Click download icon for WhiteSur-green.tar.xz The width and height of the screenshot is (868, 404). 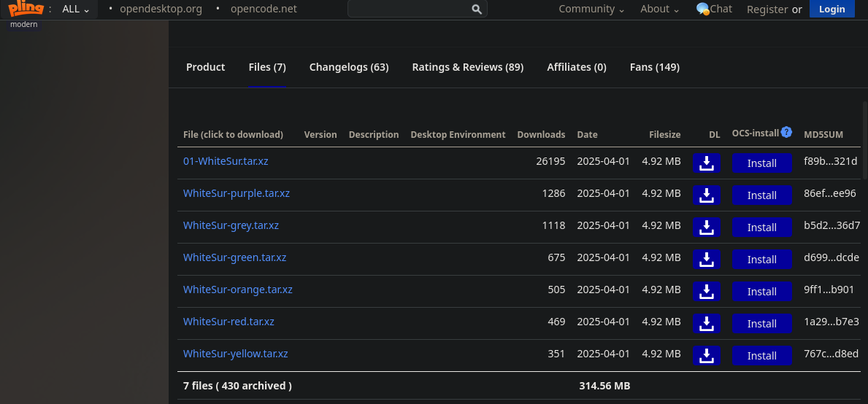click(x=707, y=259)
